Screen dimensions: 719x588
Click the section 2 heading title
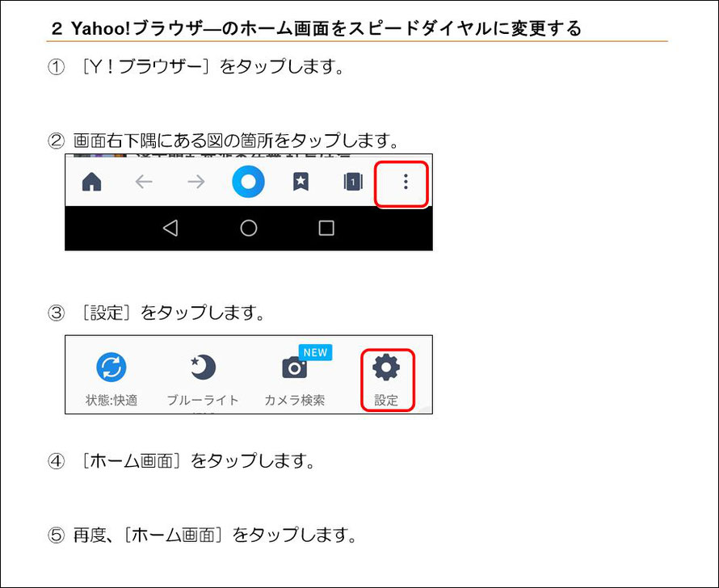317,28
